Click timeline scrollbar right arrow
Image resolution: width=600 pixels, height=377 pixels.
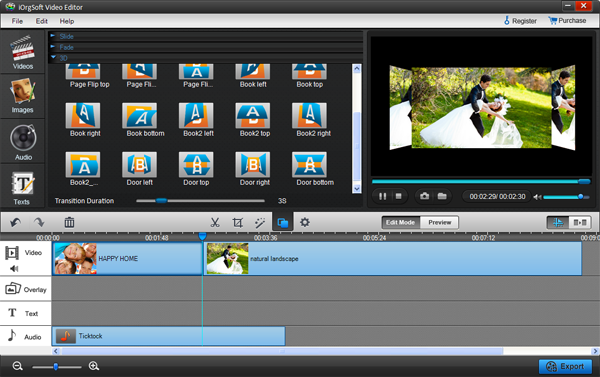point(595,351)
